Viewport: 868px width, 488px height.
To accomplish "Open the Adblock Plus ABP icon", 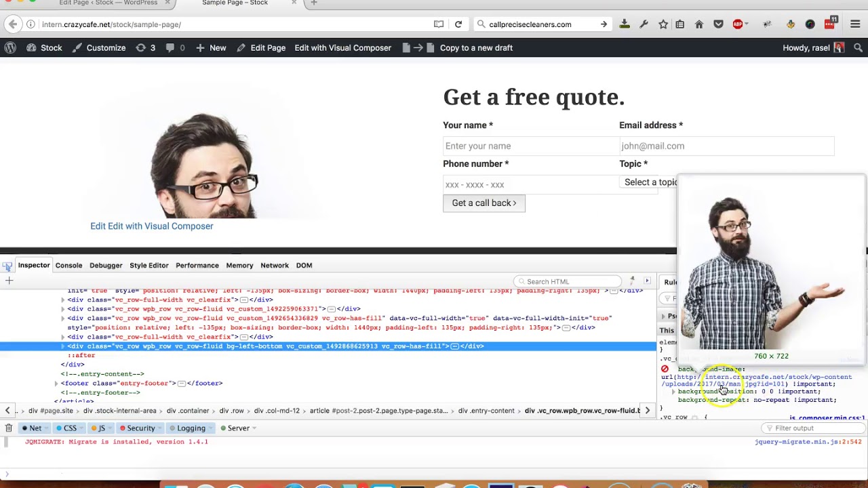I will tap(738, 24).
